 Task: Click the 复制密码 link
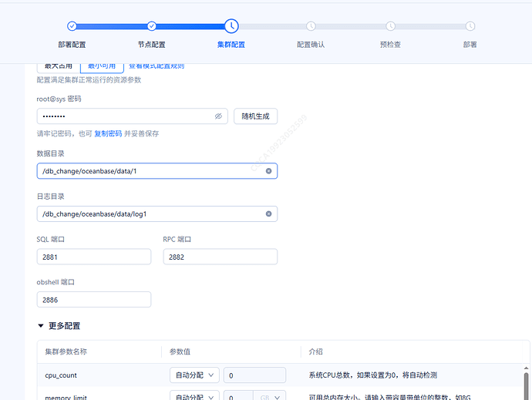[x=108, y=133]
